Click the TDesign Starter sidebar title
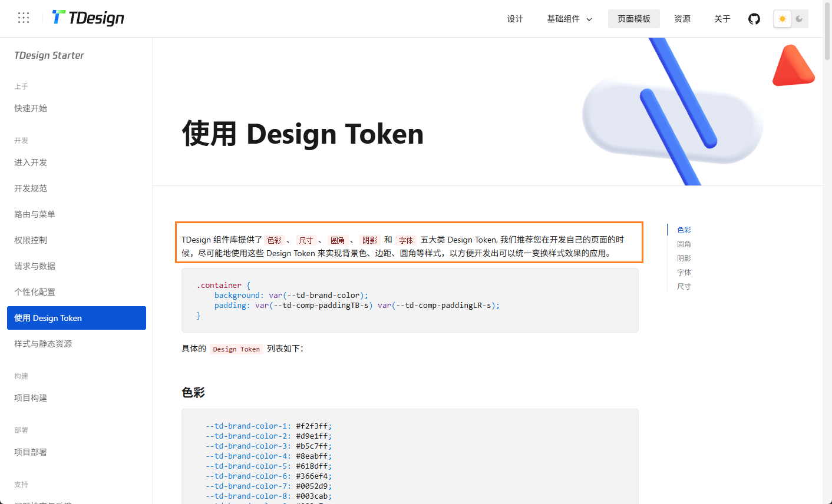The image size is (832, 504). pyautogui.click(x=49, y=55)
